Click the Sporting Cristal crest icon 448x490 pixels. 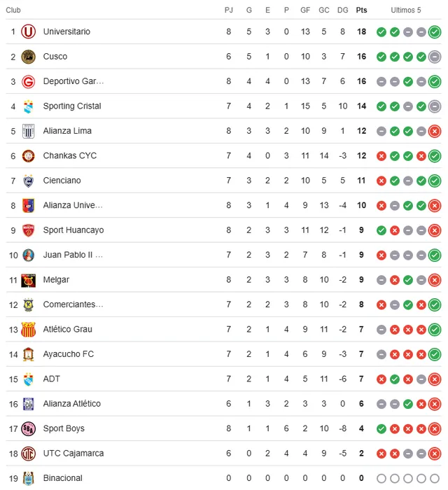(x=28, y=106)
